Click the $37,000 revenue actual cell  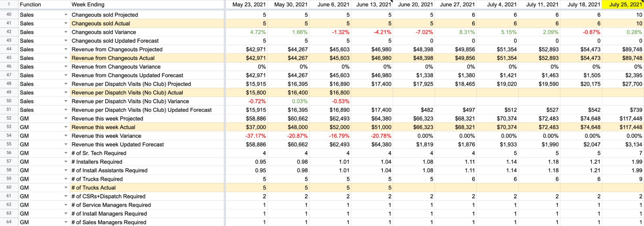(x=246, y=127)
